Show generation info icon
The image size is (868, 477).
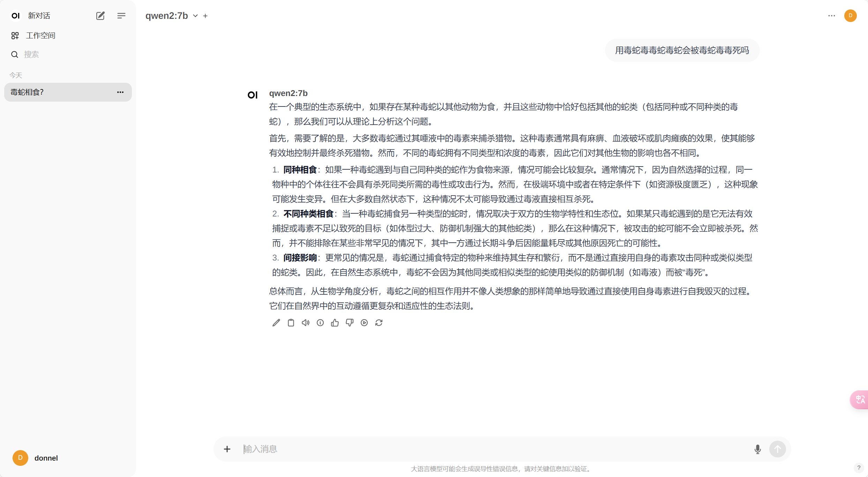[320, 323]
